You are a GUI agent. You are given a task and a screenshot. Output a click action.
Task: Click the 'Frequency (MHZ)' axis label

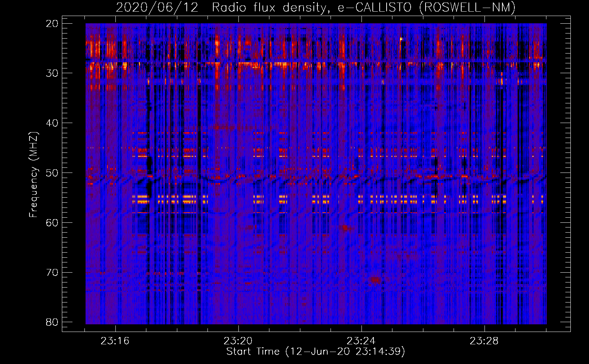33,175
